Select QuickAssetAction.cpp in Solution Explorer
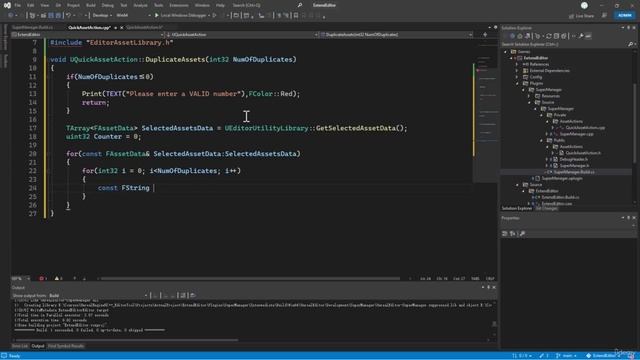 585,128
